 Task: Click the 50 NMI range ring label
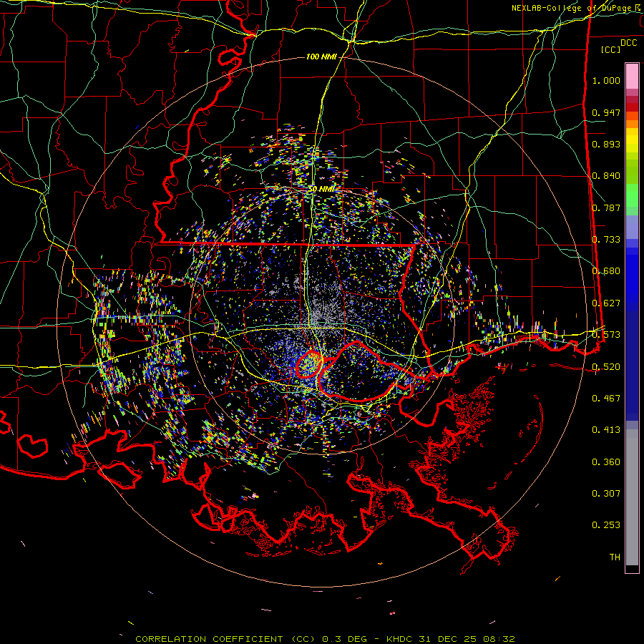(322, 189)
